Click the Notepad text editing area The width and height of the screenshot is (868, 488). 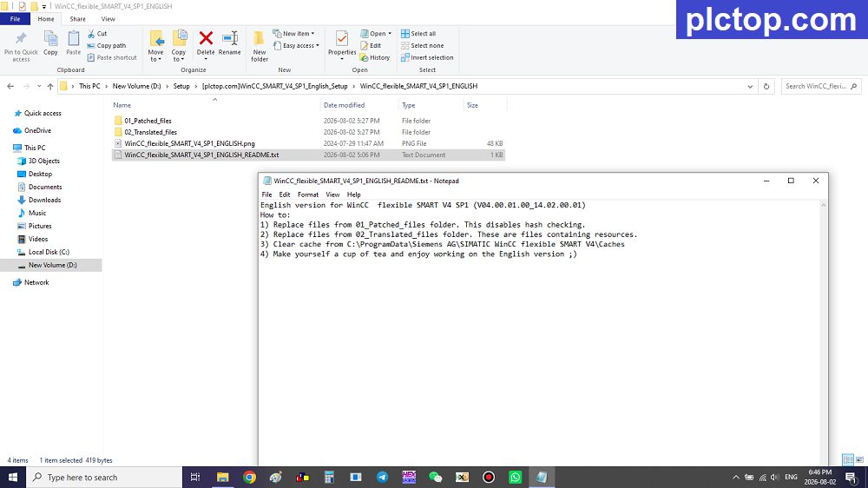coord(540,333)
